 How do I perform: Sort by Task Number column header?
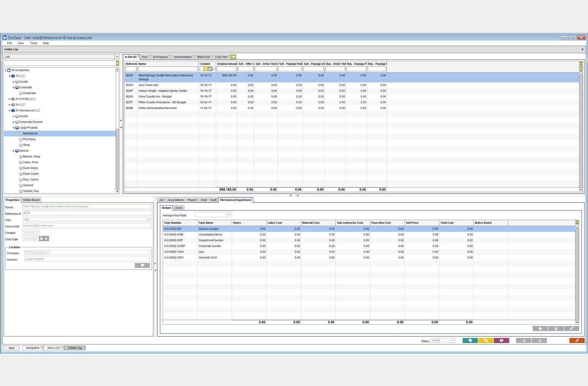tap(180, 223)
